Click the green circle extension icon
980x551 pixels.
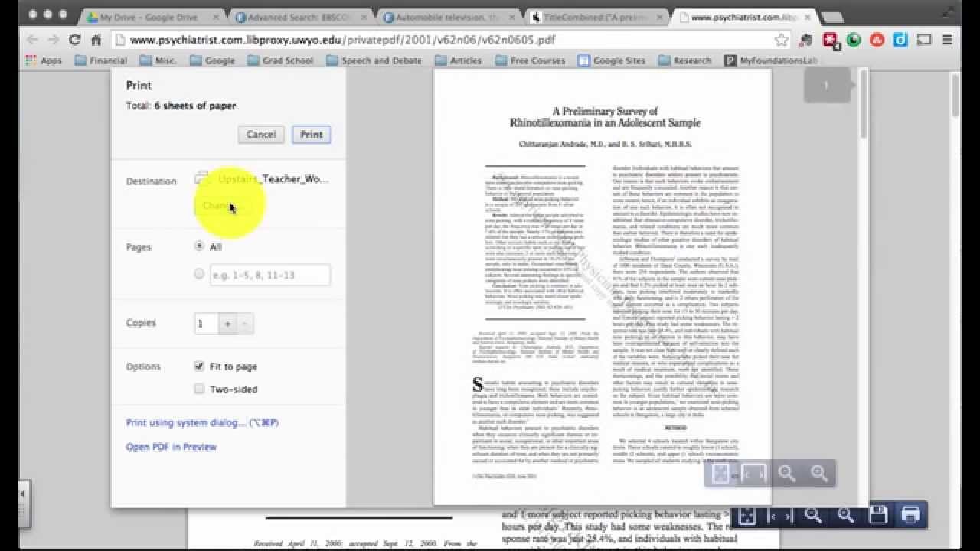click(853, 40)
